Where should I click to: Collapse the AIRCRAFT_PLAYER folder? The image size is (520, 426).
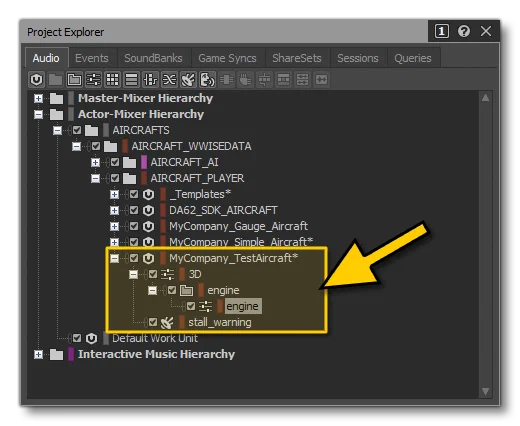(x=95, y=178)
